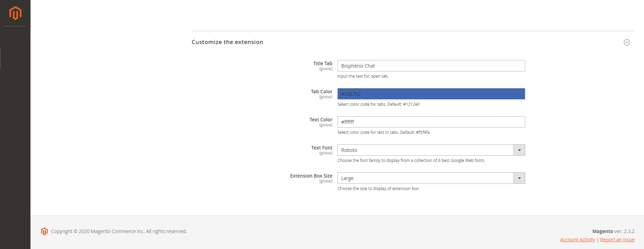This screenshot has height=249, width=644.
Task: Click the arrow button on Text Font select
Action: [x=519, y=150]
